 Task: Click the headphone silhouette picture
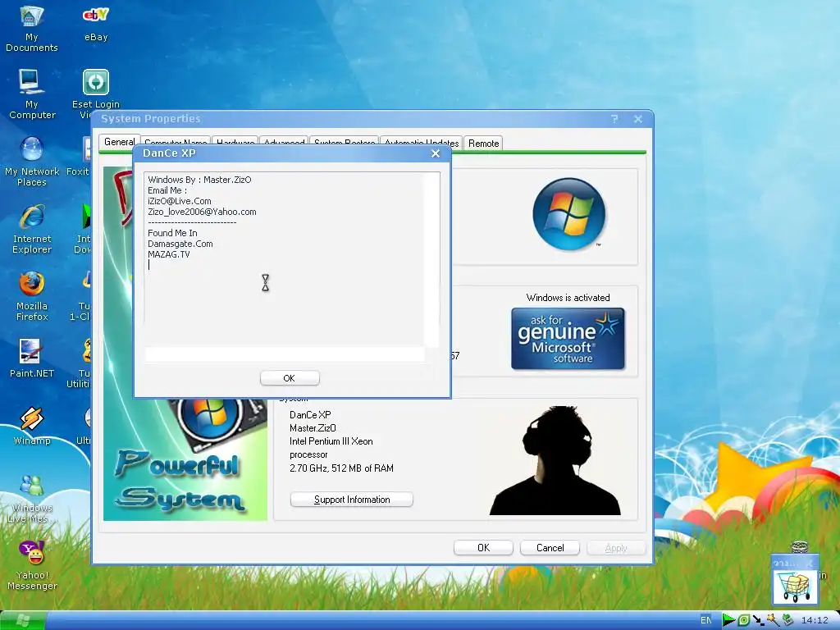click(555, 460)
